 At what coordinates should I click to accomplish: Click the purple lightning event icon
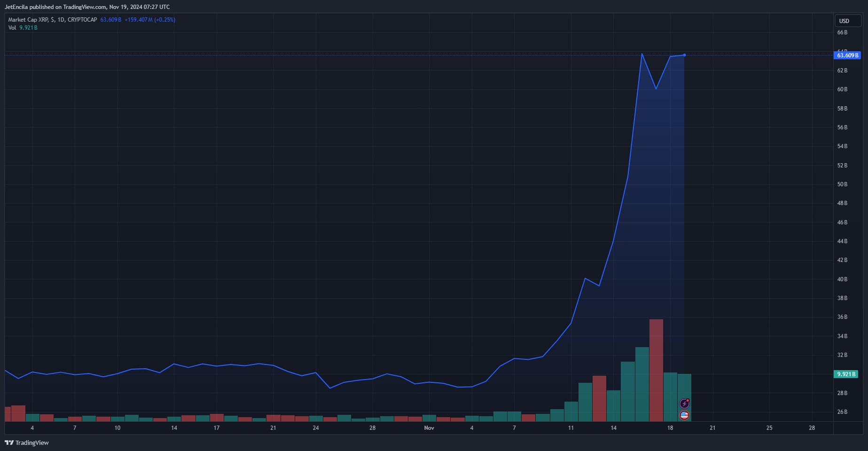684,404
